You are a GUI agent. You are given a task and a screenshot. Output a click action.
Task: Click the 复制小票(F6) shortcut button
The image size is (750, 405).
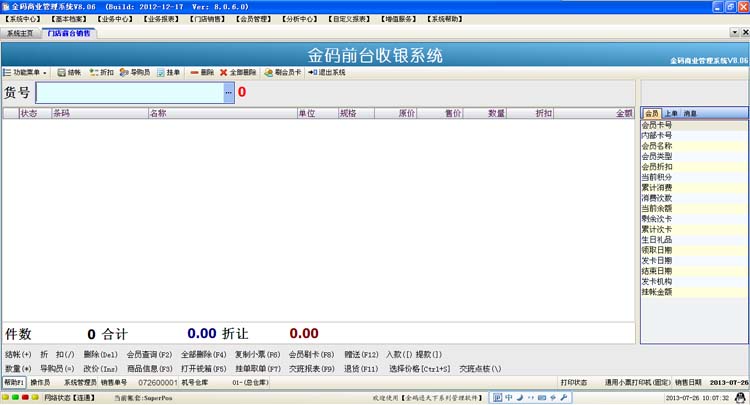pos(257,355)
